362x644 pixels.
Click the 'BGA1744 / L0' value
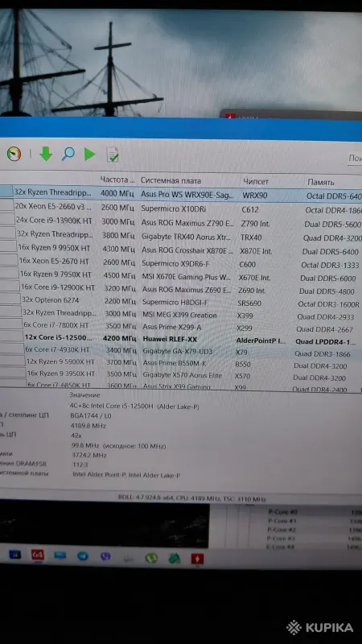click(x=91, y=415)
